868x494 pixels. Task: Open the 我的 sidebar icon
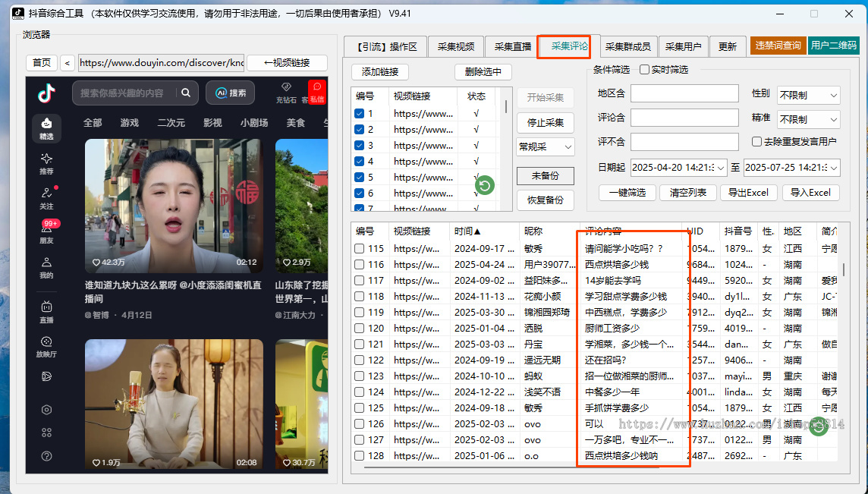46,268
